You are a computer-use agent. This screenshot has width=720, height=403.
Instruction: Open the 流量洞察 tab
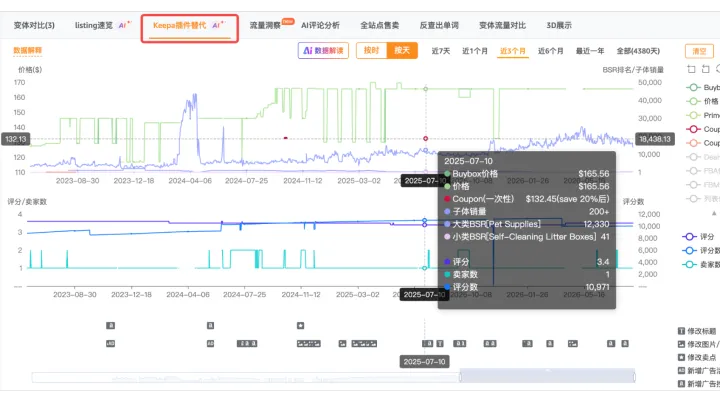[x=265, y=25]
